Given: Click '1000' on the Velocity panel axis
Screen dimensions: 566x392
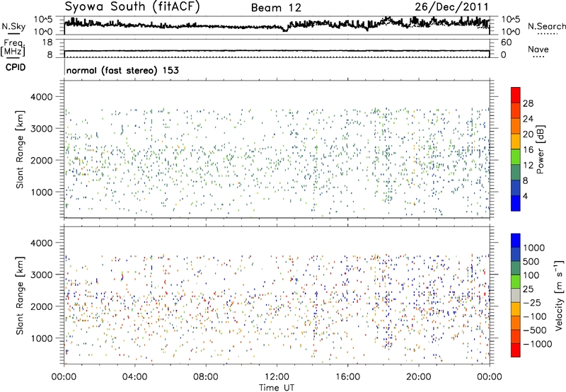Looking at the screenshot, I should (x=41, y=338).
